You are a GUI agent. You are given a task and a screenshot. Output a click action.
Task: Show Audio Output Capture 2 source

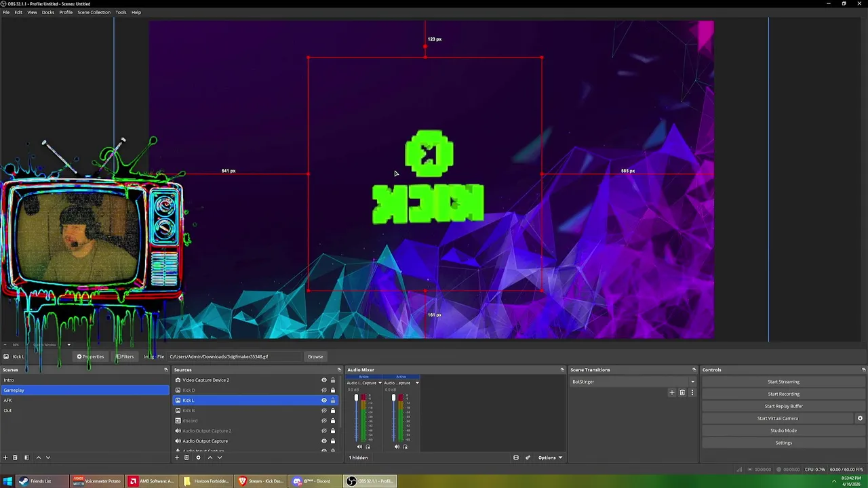coord(323,431)
